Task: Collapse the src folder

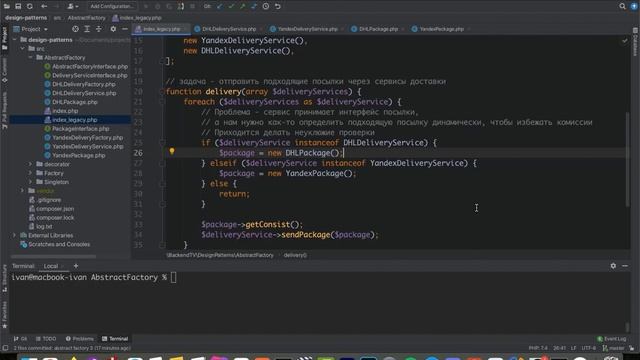Action: (x=23, y=49)
